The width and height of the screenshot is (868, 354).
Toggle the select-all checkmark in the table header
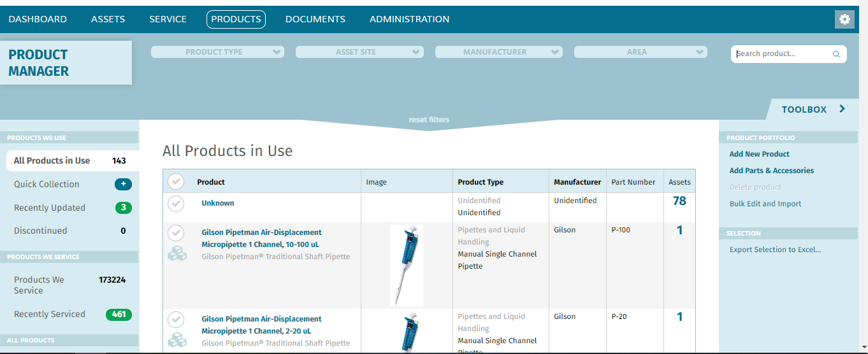pyautogui.click(x=176, y=182)
